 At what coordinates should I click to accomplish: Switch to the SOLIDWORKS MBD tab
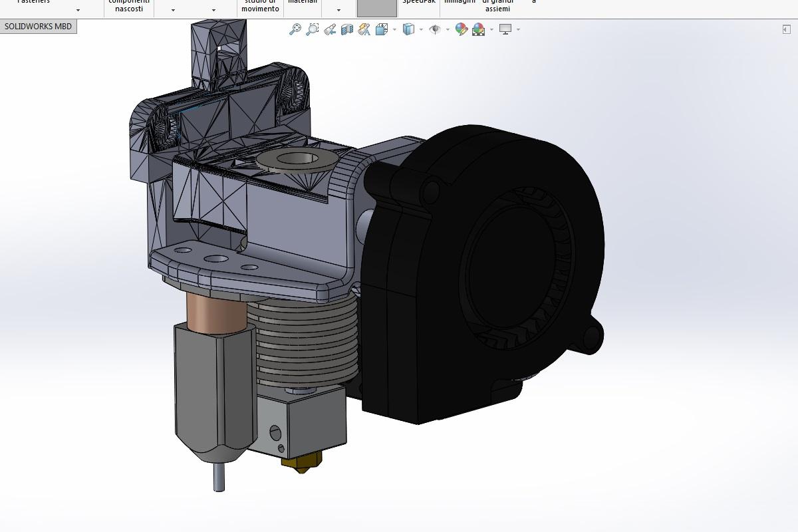38,27
